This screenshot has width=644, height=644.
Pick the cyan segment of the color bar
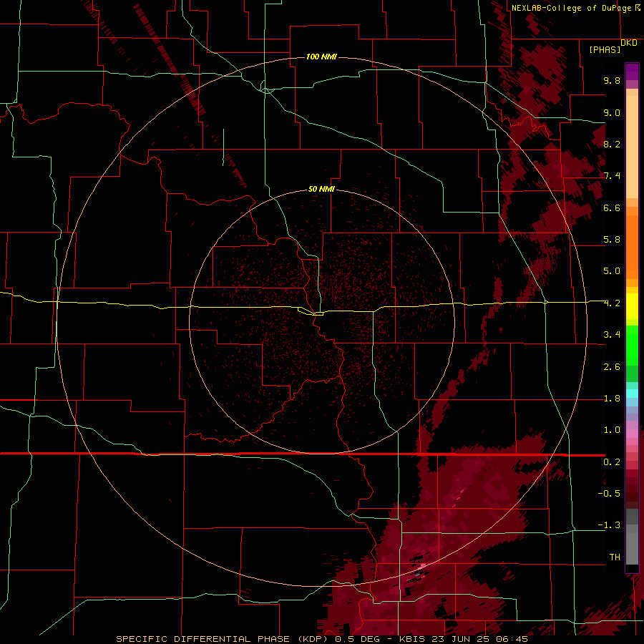[x=632, y=394]
